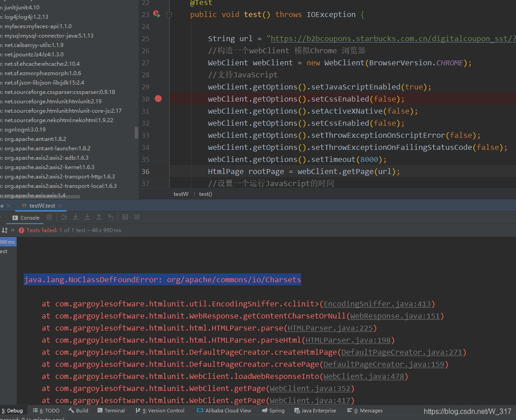Toggle the 9: Version Control tool window

[160, 410]
